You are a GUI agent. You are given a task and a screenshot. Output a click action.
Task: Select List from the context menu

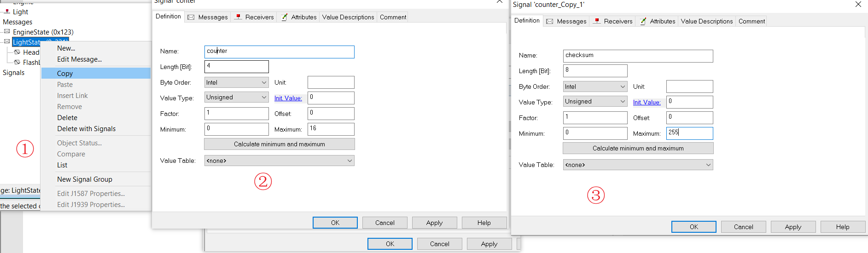[96, 165]
